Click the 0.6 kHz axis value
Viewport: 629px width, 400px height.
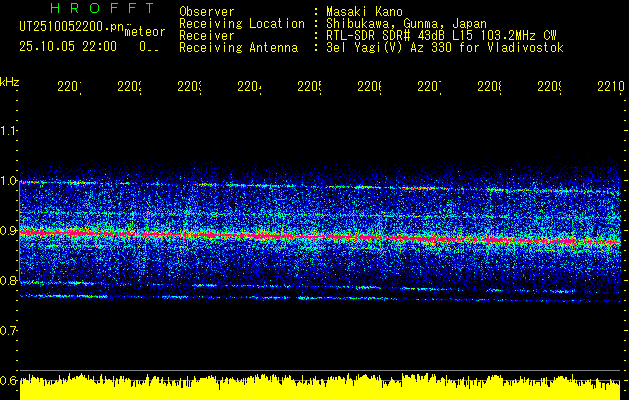pos(8,380)
